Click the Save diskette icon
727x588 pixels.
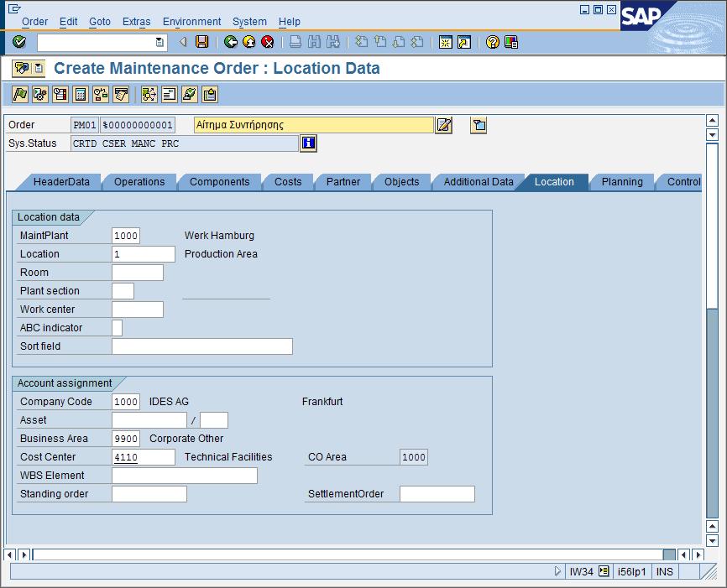[x=201, y=42]
